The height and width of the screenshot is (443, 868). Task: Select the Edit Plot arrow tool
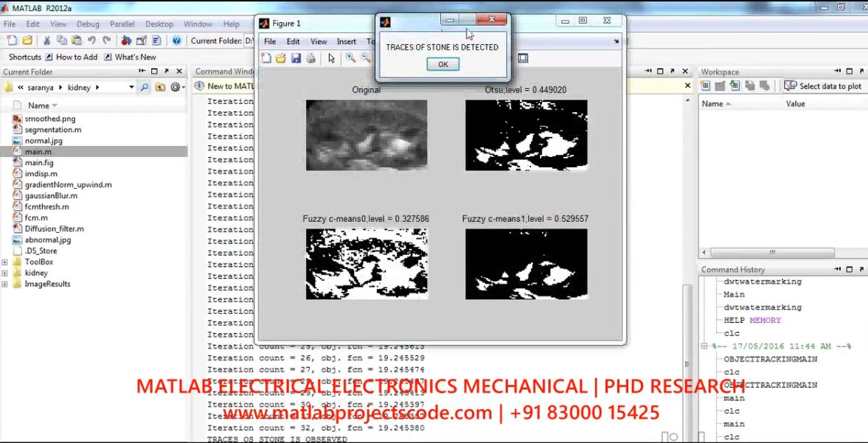click(331, 58)
